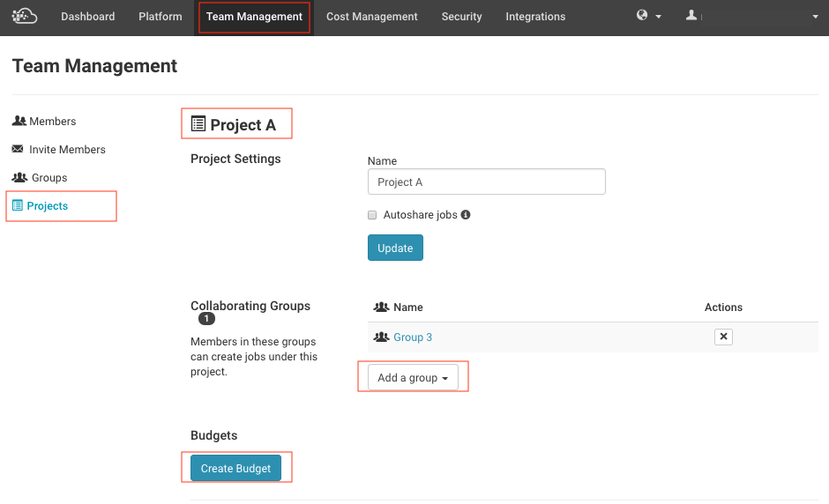This screenshot has height=504, width=829.
Task: Go to the Cost Management tab
Action: [x=371, y=17]
